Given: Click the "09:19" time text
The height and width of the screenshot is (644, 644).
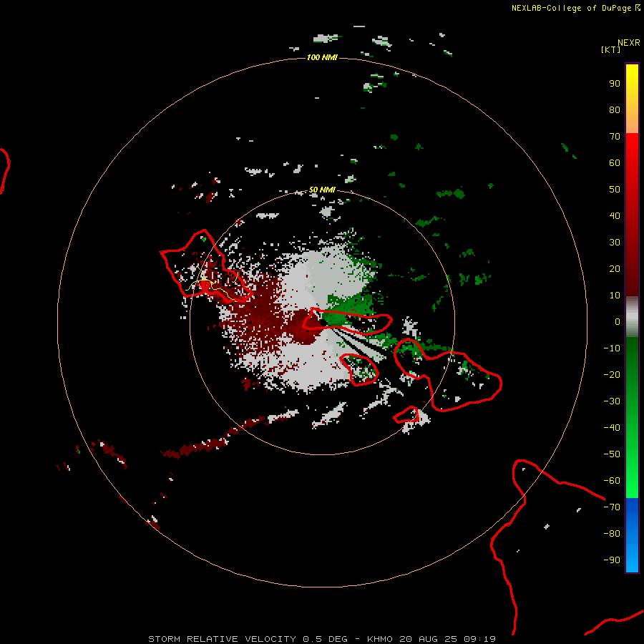Looking at the screenshot, I should click(x=479, y=639).
